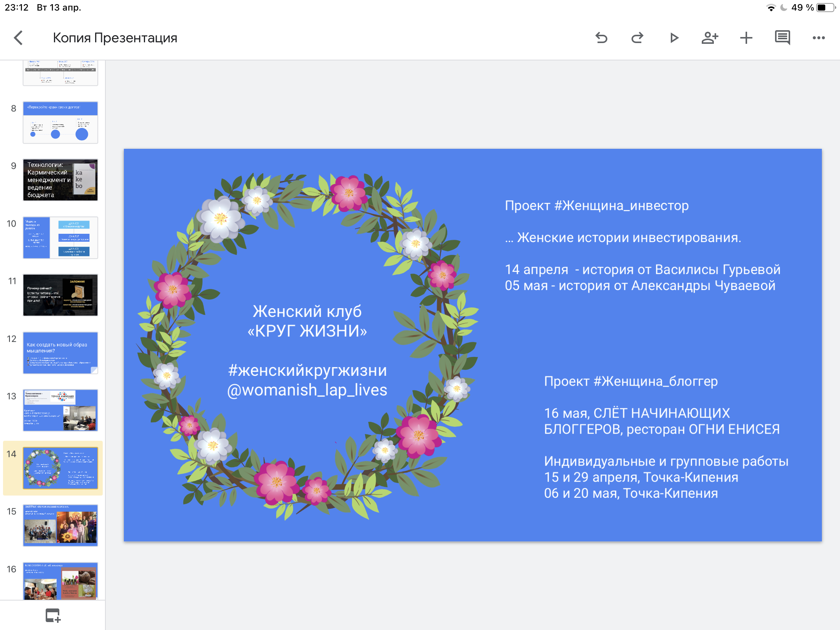Select the Проект #Женщина_инвестор text
Viewport: 840px width, 630px height.
596,205
